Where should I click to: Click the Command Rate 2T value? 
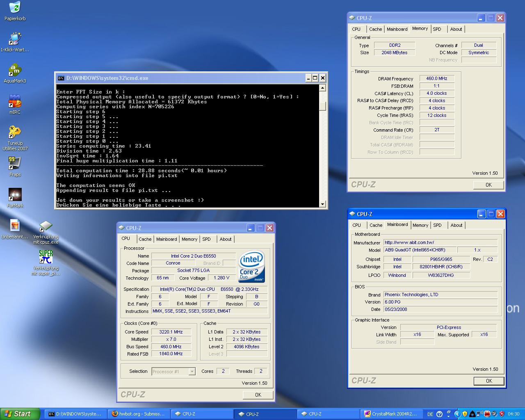tap(437, 130)
